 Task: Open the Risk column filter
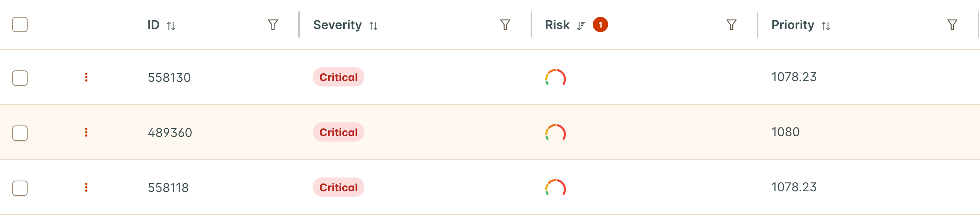(x=731, y=25)
